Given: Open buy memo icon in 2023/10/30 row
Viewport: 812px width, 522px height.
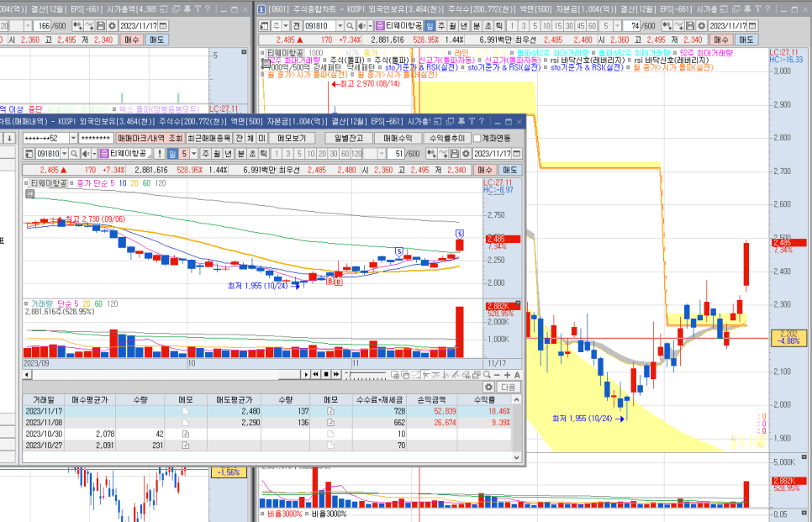Looking at the screenshot, I should [186, 434].
